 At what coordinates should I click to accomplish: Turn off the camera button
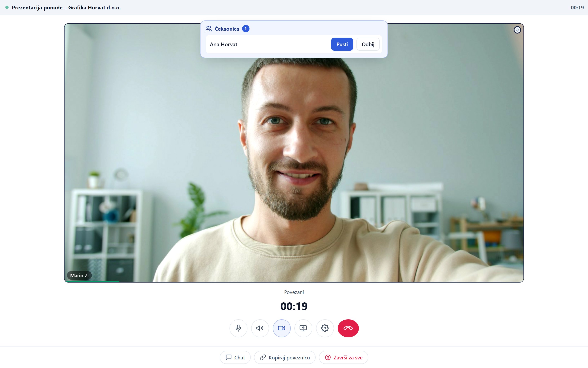tap(281, 328)
